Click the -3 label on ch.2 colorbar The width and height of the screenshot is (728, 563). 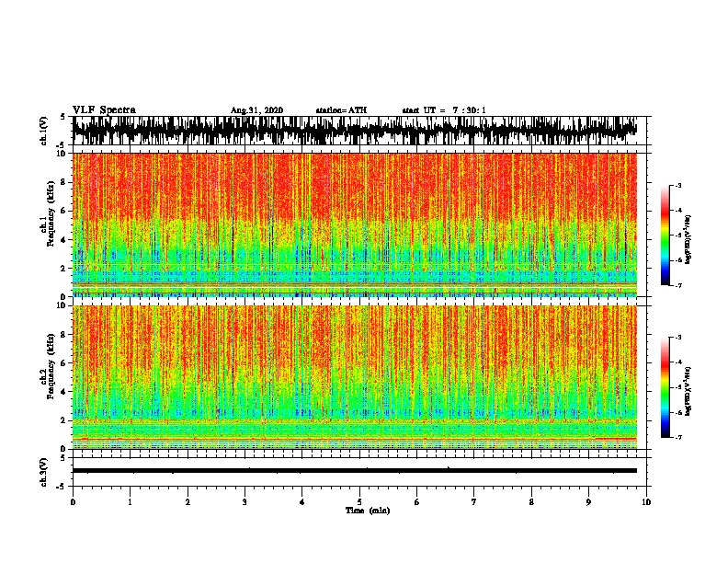678,338
